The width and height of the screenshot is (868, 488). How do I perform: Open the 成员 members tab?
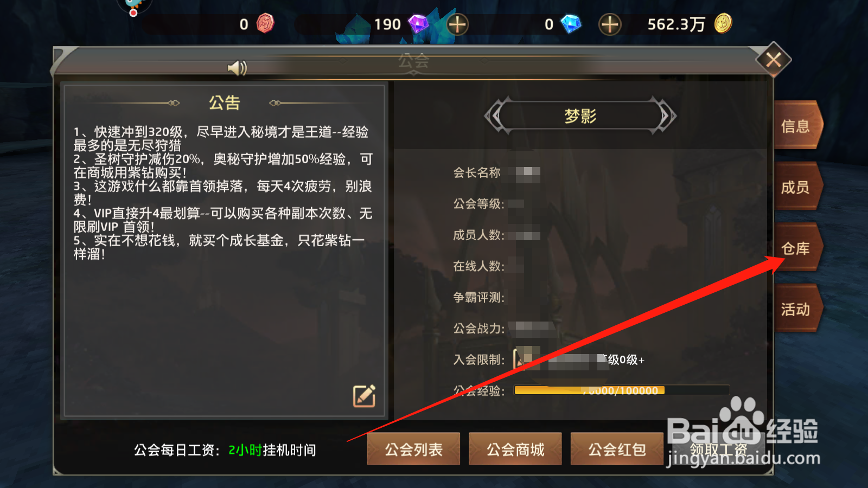[797, 187]
